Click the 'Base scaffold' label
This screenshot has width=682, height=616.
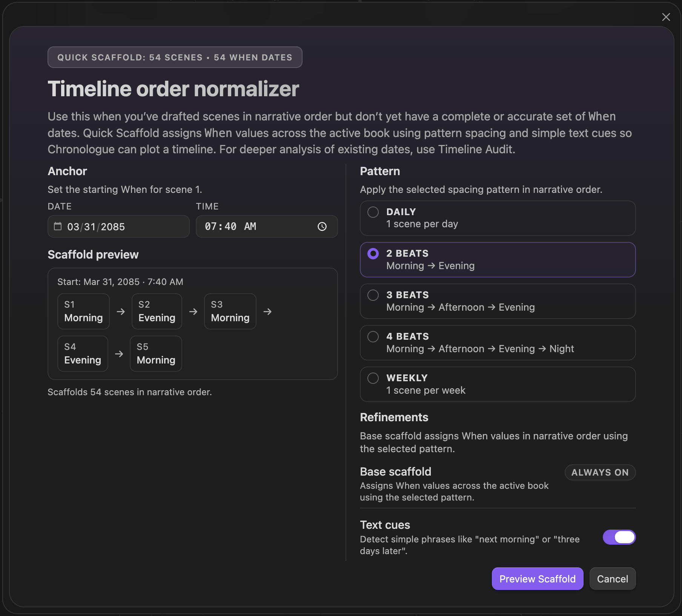coord(396,472)
